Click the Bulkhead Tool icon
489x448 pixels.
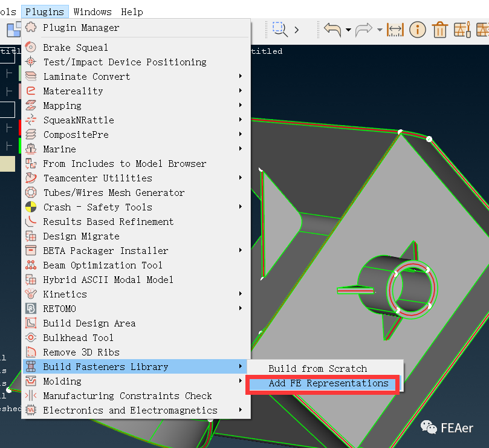pyautogui.click(x=31, y=337)
